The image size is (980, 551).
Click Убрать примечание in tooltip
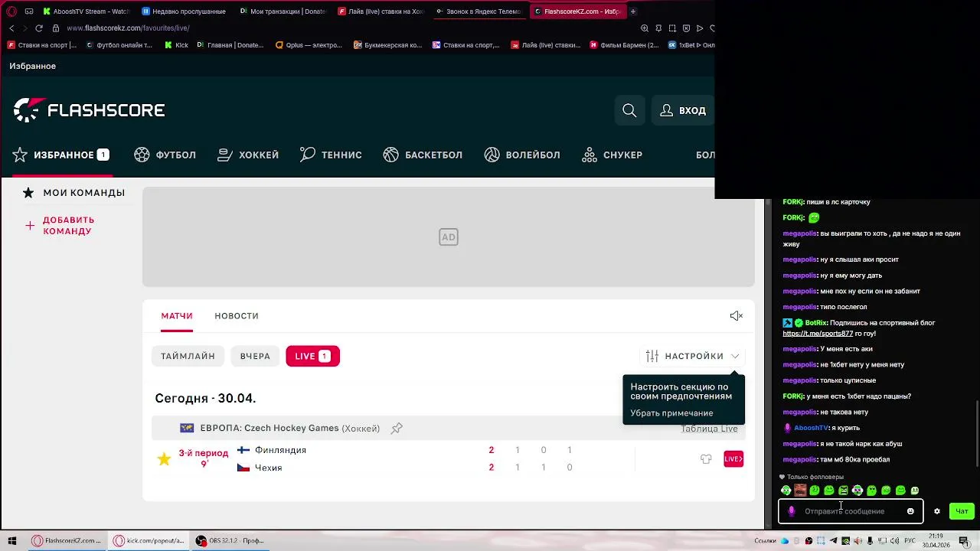pos(671,412)
